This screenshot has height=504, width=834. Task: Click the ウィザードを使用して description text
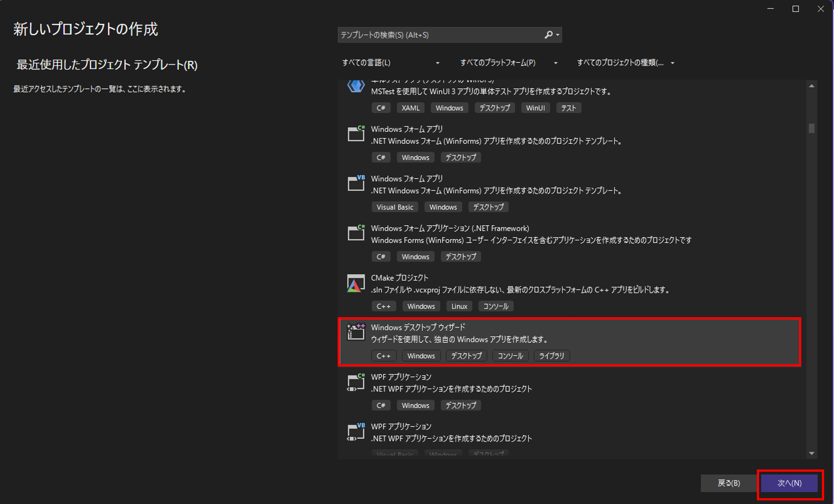click(x=460, y=340)
